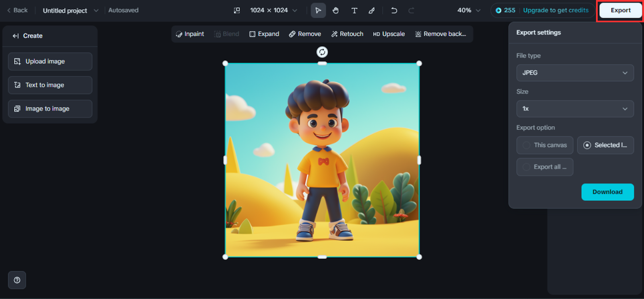Open the 1024 × 1024 canvas size dropdown
Viewport: 644px width, 299px height.
pyautogui.click(x=274, y=10)
